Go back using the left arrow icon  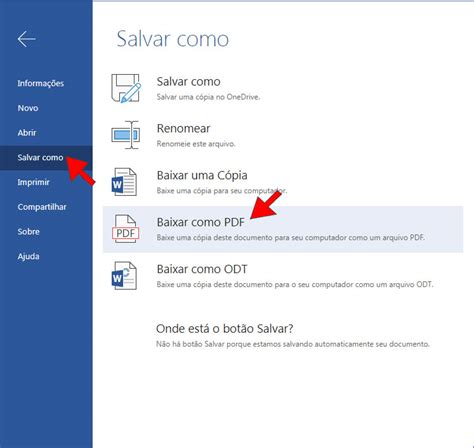pyautogui.click(x=26, y=39)
